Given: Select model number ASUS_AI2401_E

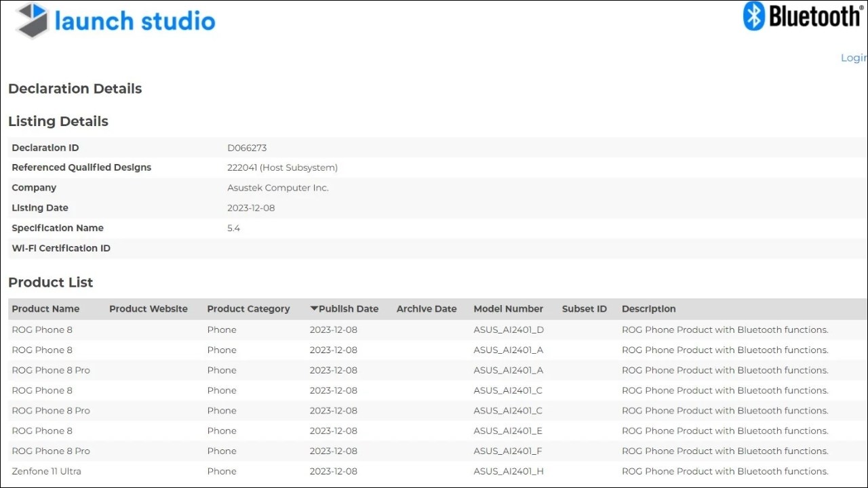Looking at the screenshot, I should pos(508,430).
